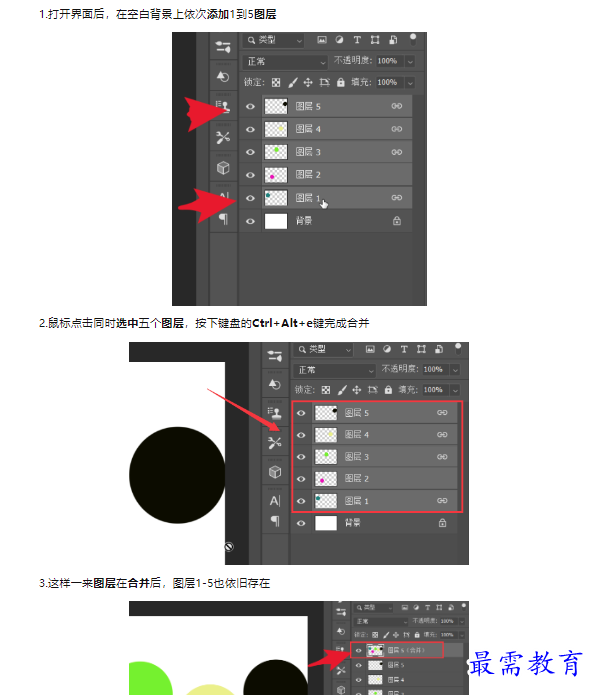Click the 填充 100% field in step 1 screenshot

pos(390,82)
